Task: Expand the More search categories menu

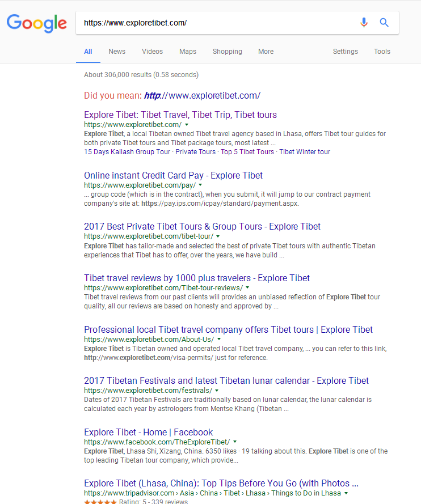Action: pyautogui.click(x=266, y=52)
